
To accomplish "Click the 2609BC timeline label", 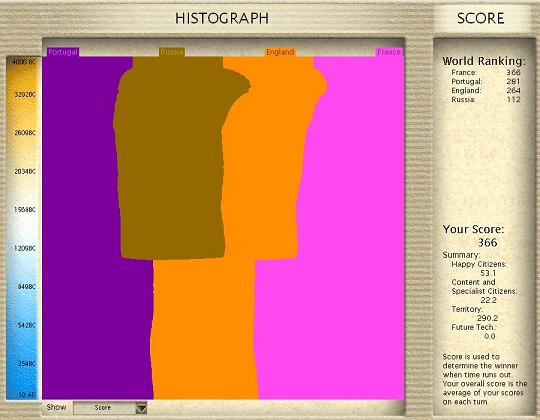I will coord(25,133).
